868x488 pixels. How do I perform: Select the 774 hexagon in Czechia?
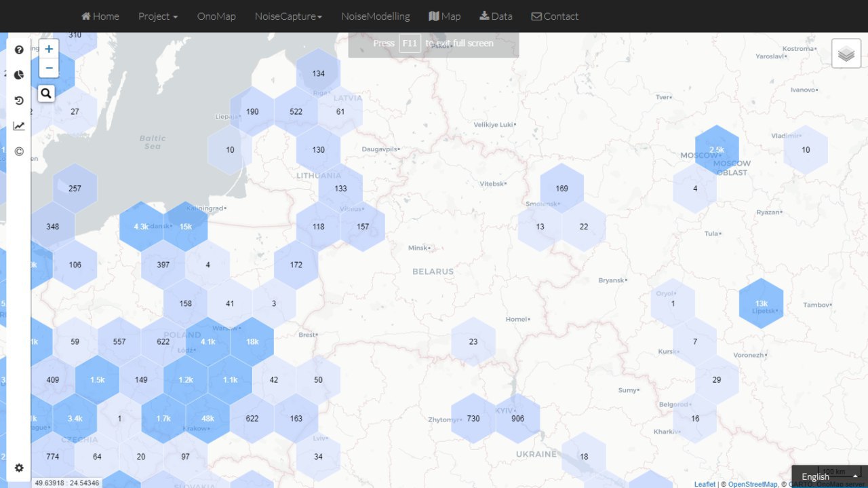tap(53, 457)
